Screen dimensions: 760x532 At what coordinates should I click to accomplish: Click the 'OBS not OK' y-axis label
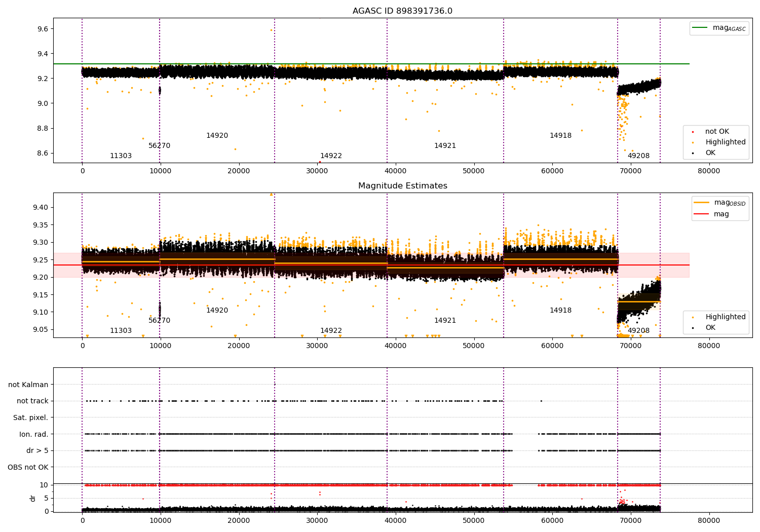28,467
